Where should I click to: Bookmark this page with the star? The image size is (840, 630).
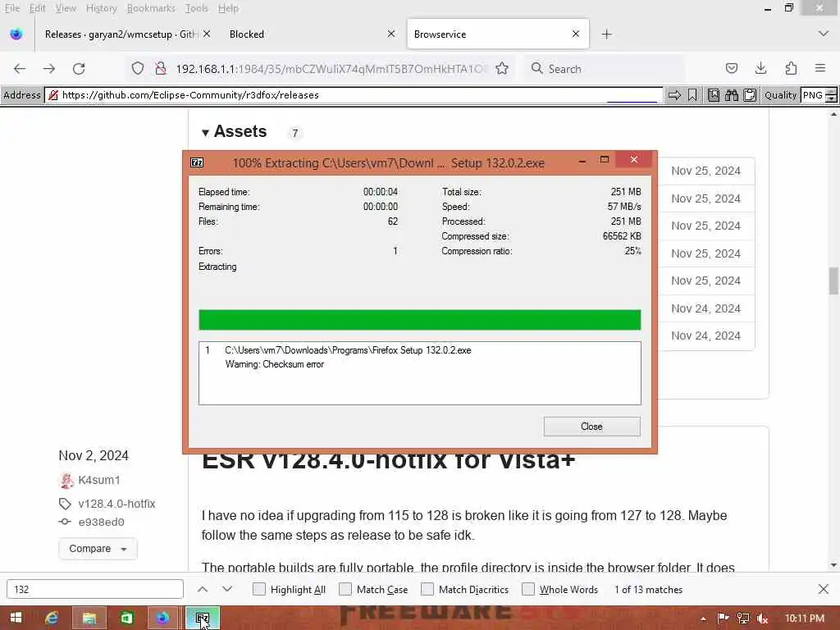pos(502,69)
